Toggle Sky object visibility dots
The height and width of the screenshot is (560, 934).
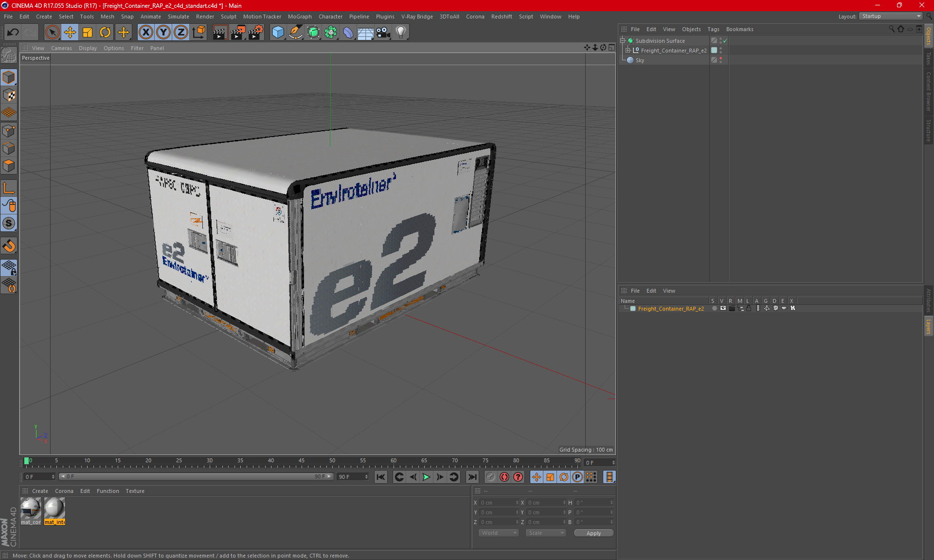pos(720,60)
